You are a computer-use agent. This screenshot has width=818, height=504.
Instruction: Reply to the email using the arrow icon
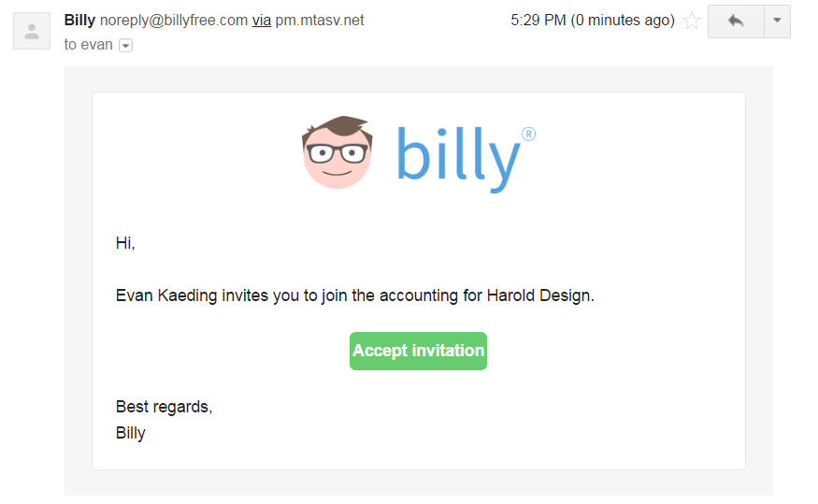coord(736,21)
